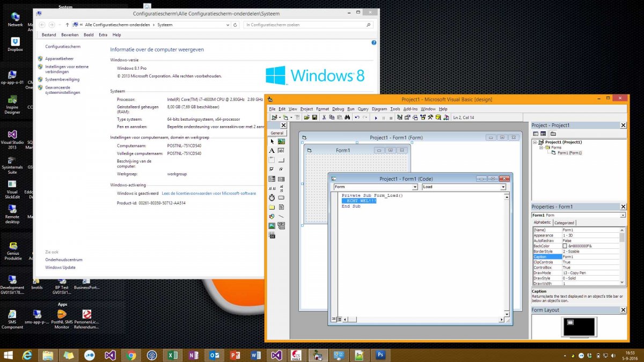Open the Properties object dropdown for Form1
The height and width of the screenshot is (362, 644).
[x=623, y=215]
